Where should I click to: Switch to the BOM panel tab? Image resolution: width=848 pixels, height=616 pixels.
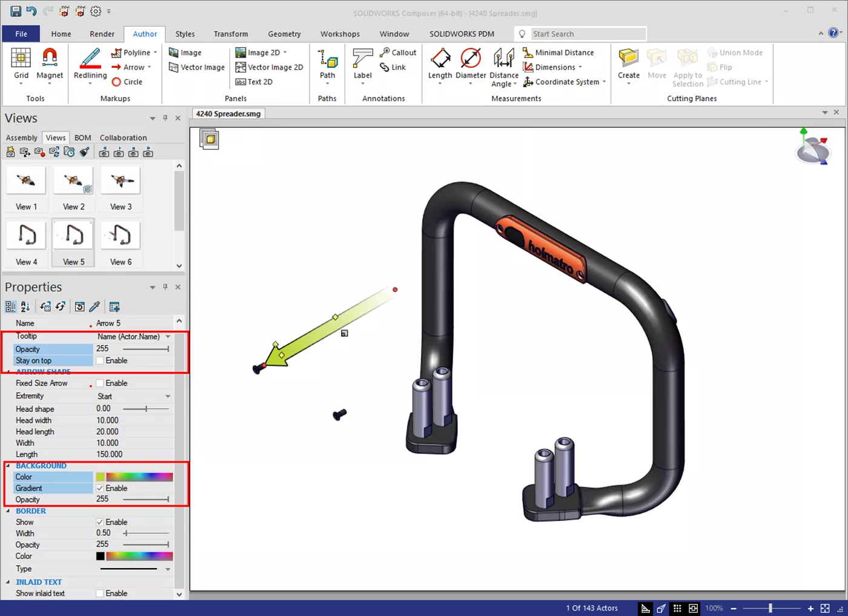pyautogui.click(x=83, y=137)
